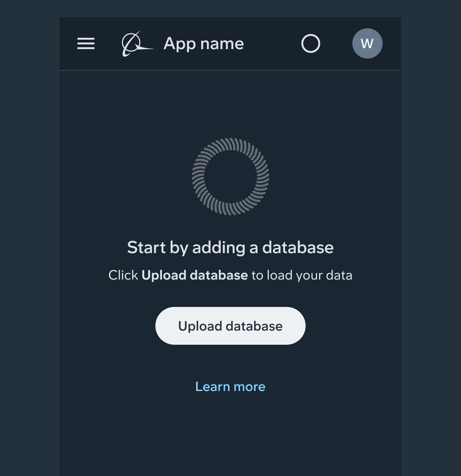Toggle the navigation drawer hamburger icon
Image resolution: width=461 pixels, height=476 pixels.
[x=86, y=43]
